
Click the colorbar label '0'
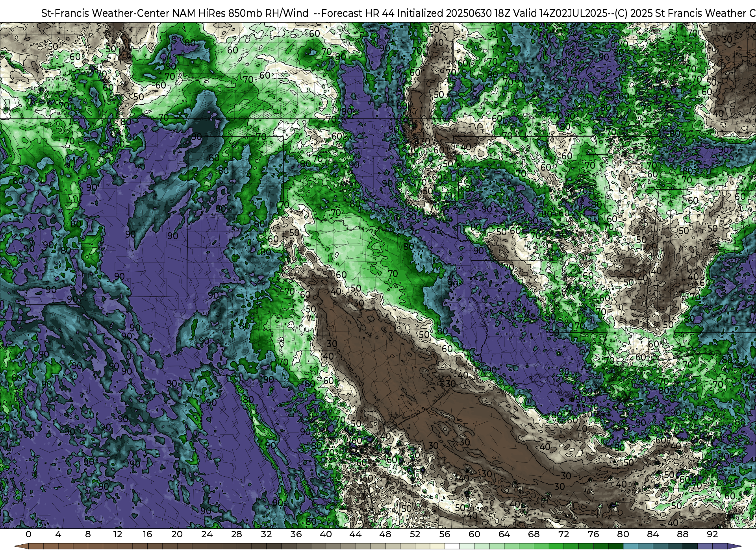(28, 534)
